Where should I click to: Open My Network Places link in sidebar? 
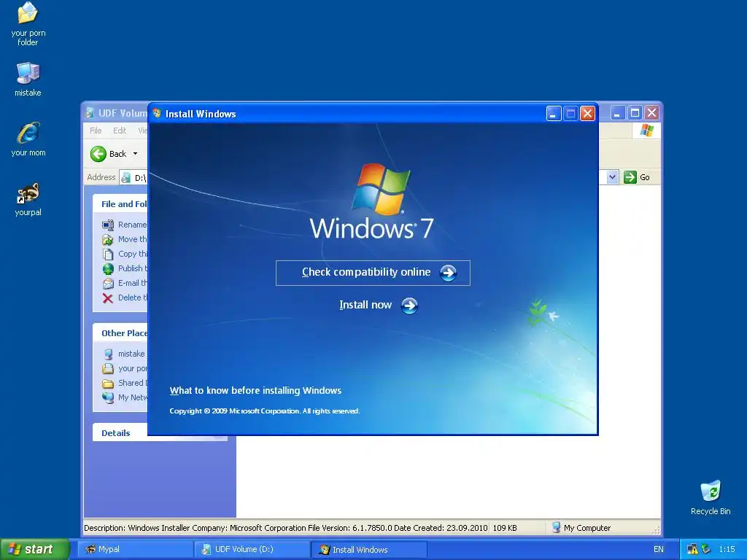coord(133,397)
